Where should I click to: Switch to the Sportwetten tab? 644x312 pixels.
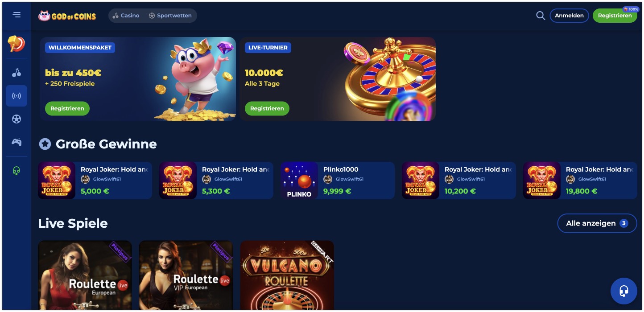pos(170,16)
